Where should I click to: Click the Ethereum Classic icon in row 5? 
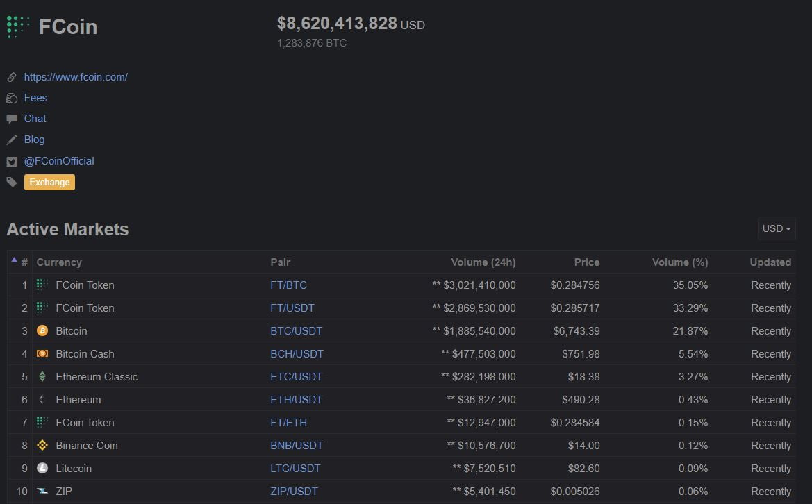click(x=42, y=376)
